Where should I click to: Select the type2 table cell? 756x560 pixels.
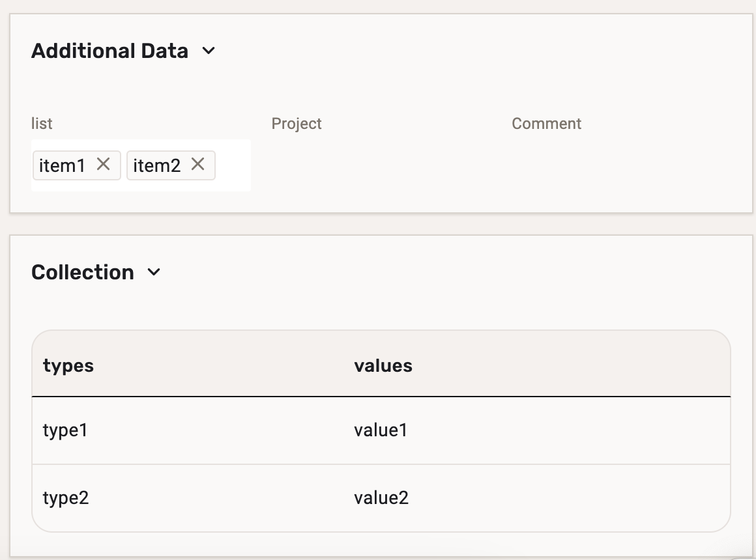click(66, 498)
